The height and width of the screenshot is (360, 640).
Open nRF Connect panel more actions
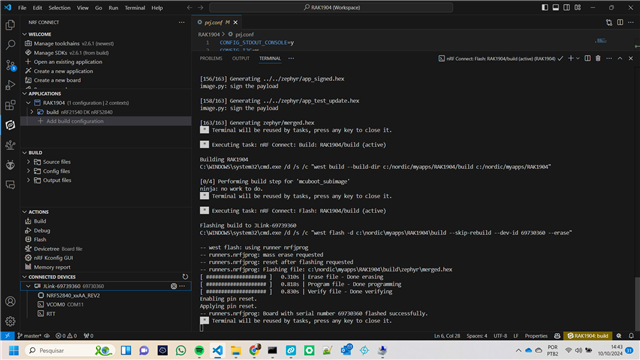pyautogui.click(x=182, y=22)
